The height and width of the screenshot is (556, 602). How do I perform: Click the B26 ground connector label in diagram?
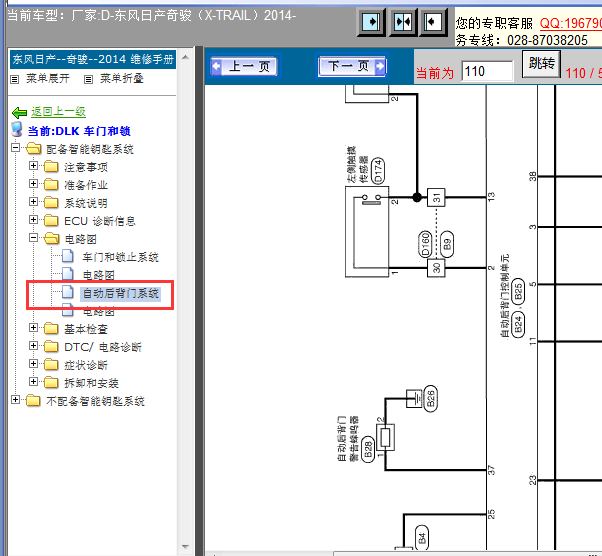430,399
